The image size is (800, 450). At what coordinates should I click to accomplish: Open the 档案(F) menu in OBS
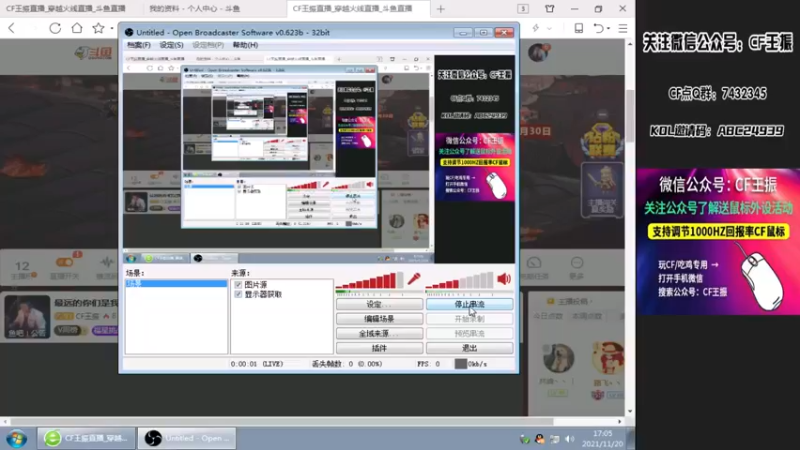coord(139,45)
